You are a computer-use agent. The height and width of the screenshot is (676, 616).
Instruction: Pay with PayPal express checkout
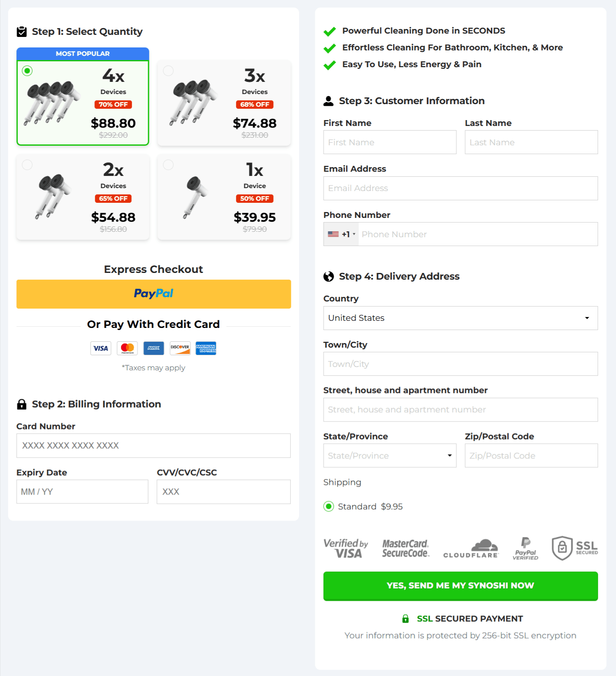tap(153, 294)
